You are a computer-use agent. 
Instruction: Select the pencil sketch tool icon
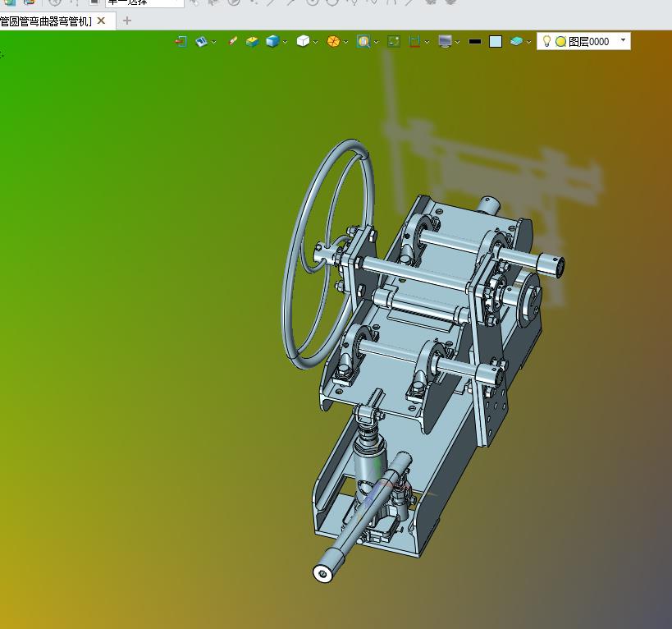[232, 42]
